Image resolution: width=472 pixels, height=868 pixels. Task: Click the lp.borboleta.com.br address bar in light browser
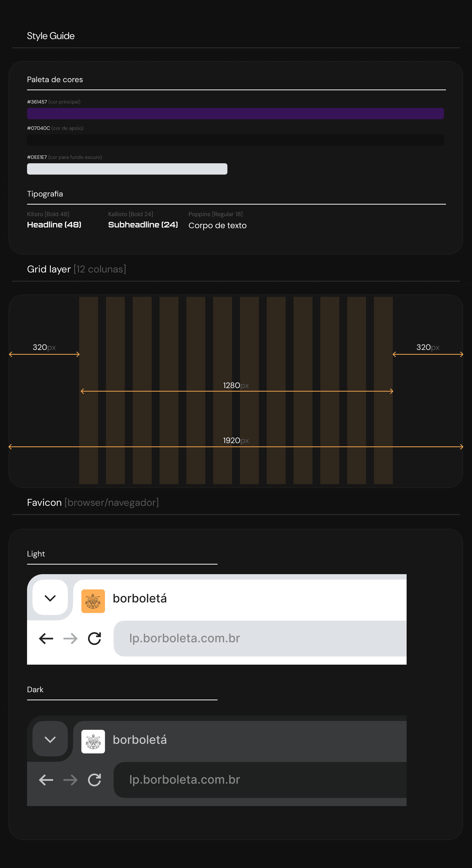tap(260, 638)
